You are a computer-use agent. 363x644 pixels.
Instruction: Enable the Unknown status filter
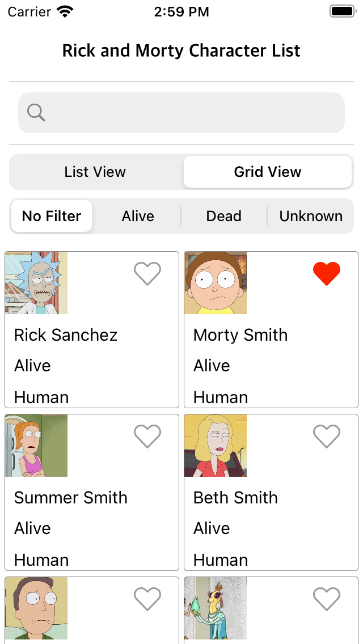[311, 216]
